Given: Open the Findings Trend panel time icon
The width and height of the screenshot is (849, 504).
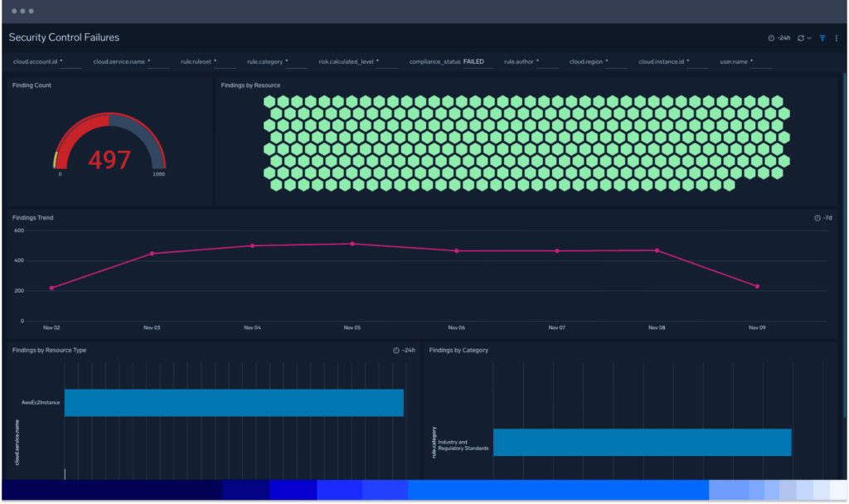Looking at the screenshot, I should [817, 217].
